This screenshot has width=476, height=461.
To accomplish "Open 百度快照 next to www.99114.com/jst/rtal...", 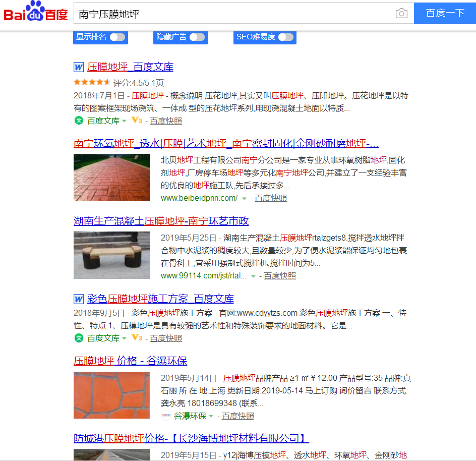I will 280,276.
